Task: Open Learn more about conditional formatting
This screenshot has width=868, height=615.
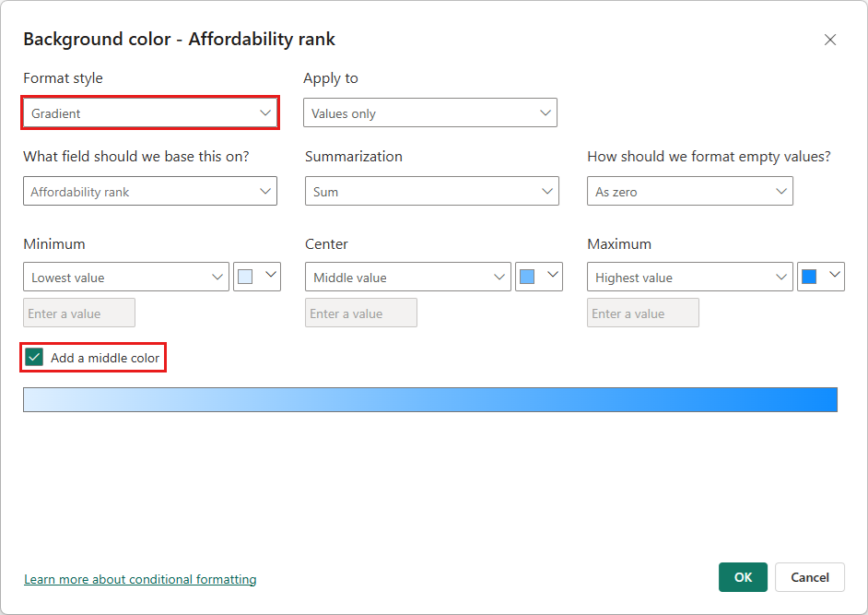Action: click(x=140, y=579)
